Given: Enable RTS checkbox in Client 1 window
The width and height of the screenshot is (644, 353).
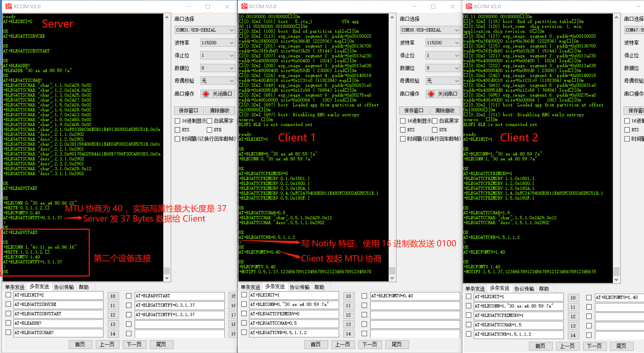Looking at the screenshot, I should pyautogui.click(x=403, y=130).
